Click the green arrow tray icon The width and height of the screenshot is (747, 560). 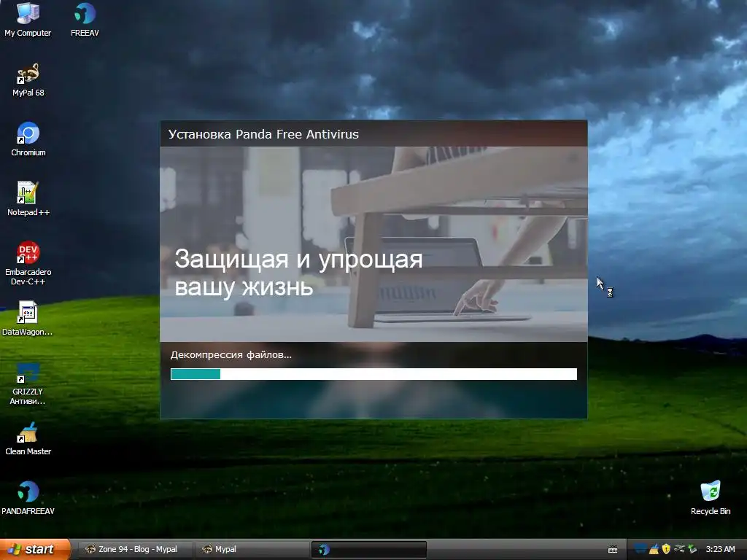tap(692, 549)
